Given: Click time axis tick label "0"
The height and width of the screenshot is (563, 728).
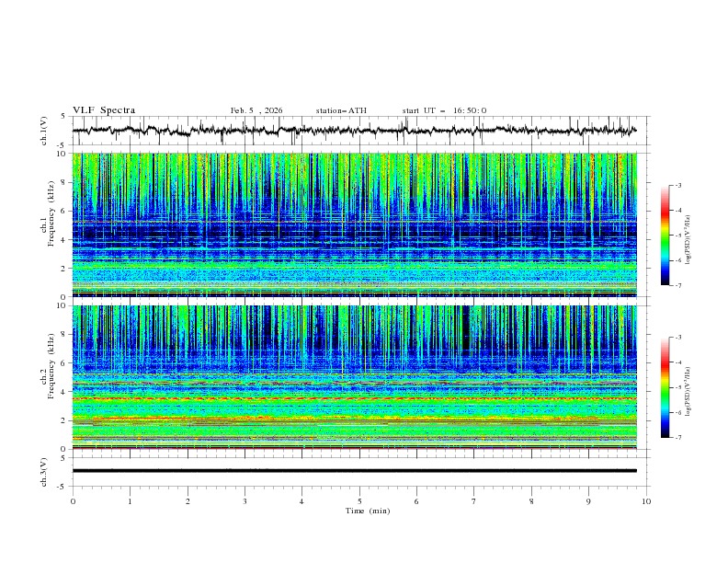Looking at the screenshot, I should tap(73, 501).
